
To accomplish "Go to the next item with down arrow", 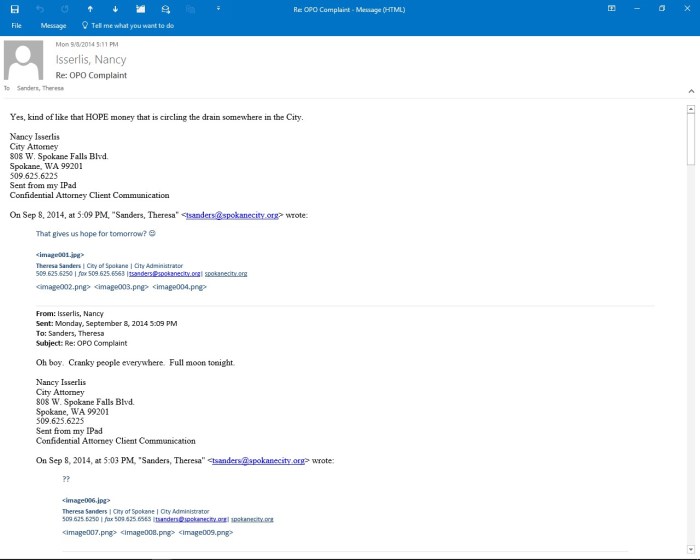I will [115, 8].
